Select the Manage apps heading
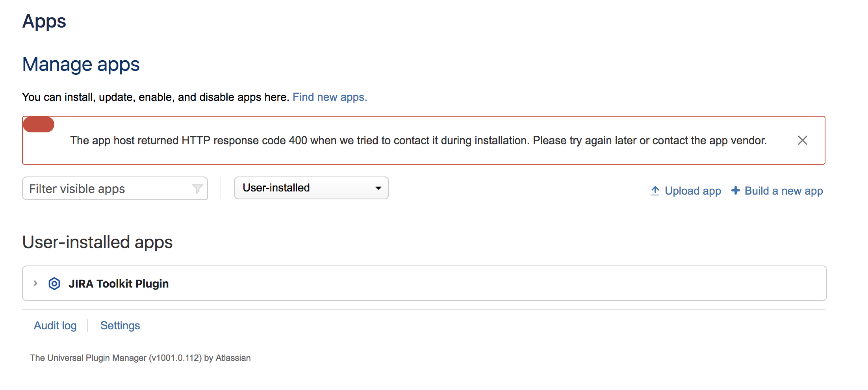Screen dimensions: 868x390 tap(81, 64)
